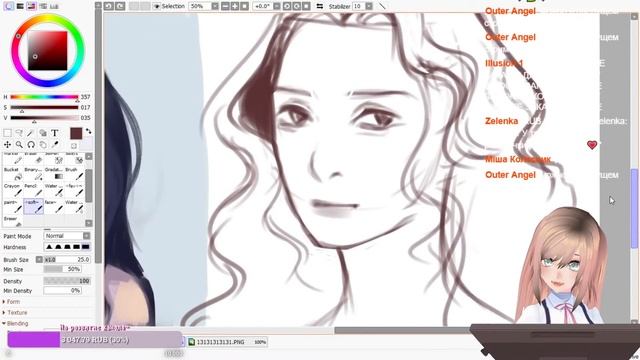Show the color wheel panel
The height and width of the screenshot is (360, 640).
pos(9,6)
